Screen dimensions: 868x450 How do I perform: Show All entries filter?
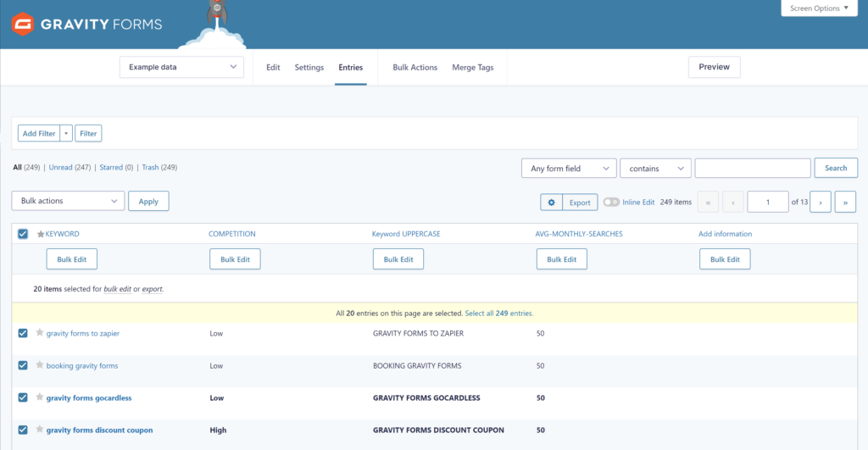click(17, 167)
